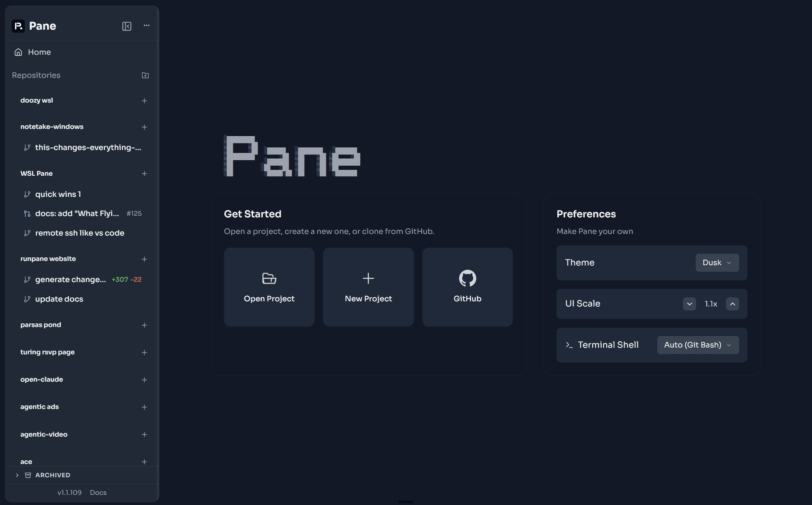The width and height of the screenshot is (812, 505).
Task: Collapse the sidebar using the panel icon
Action: coord(126,26)
